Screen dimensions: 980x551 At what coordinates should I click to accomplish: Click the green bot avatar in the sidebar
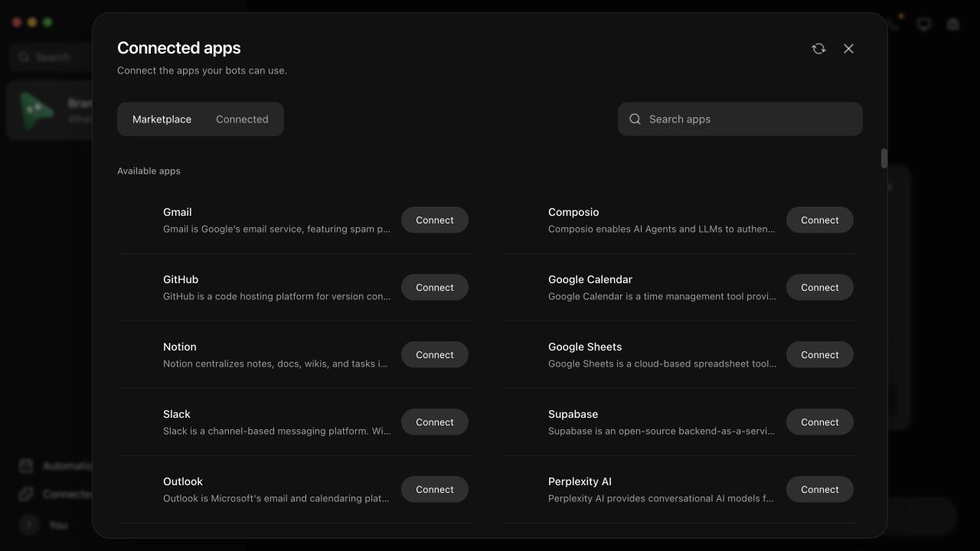[x=37, y=110]
